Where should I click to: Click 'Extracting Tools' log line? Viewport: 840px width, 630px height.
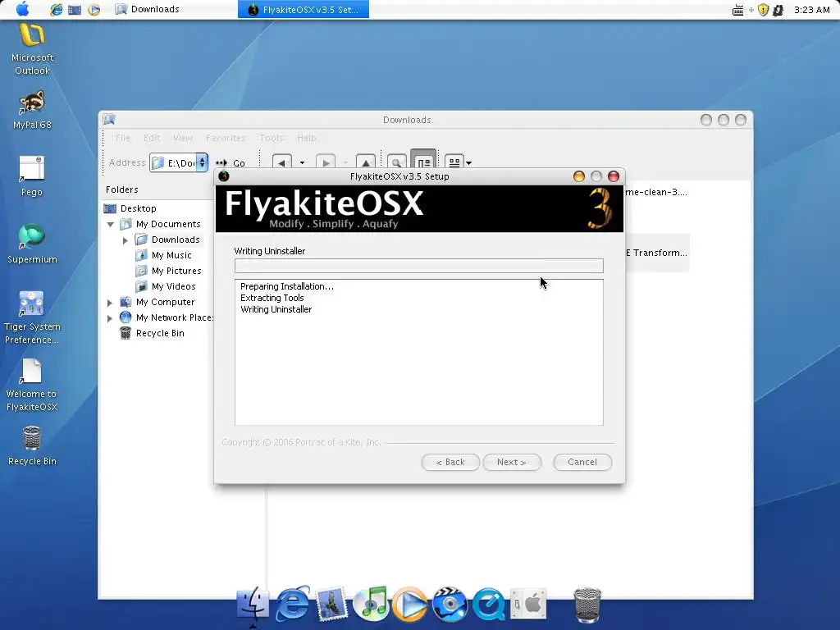[272, 298]
